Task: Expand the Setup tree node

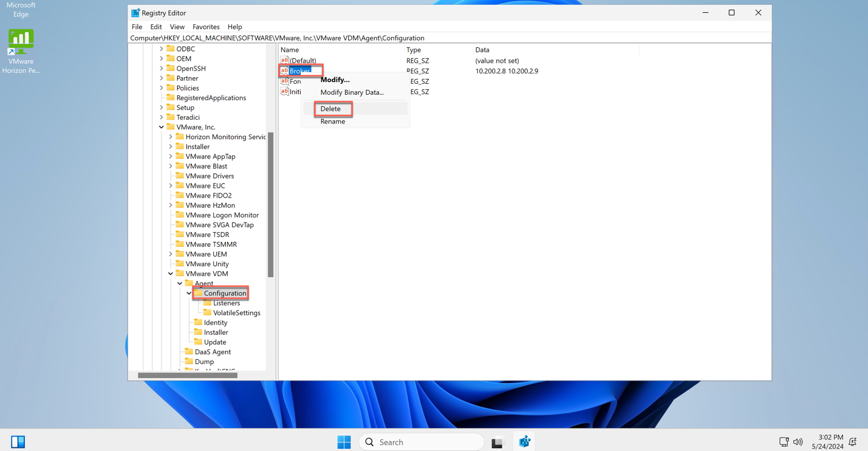Action: (162, 108)
